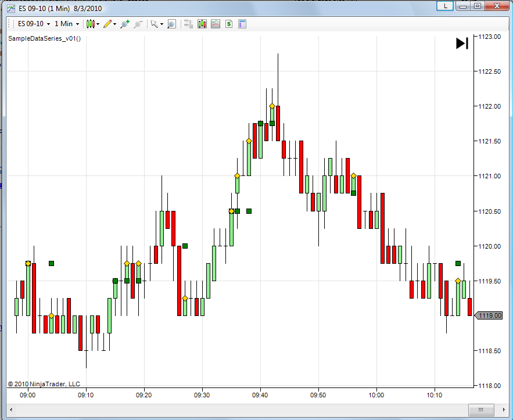Image resolution: width=513 pixels, height=420 pixels.
Task: Click the 1123.00 price axis label
Action: (489, 37)
